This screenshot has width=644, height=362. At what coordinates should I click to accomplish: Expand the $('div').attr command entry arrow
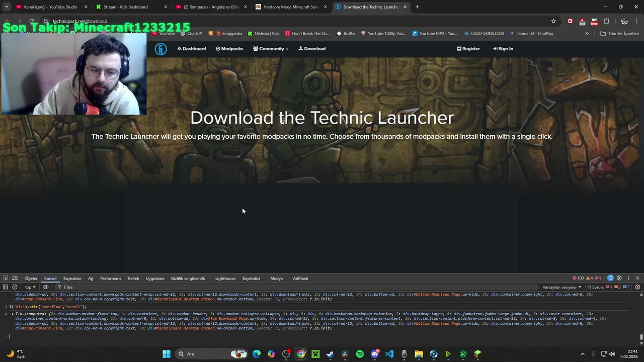tap(7, 307)
